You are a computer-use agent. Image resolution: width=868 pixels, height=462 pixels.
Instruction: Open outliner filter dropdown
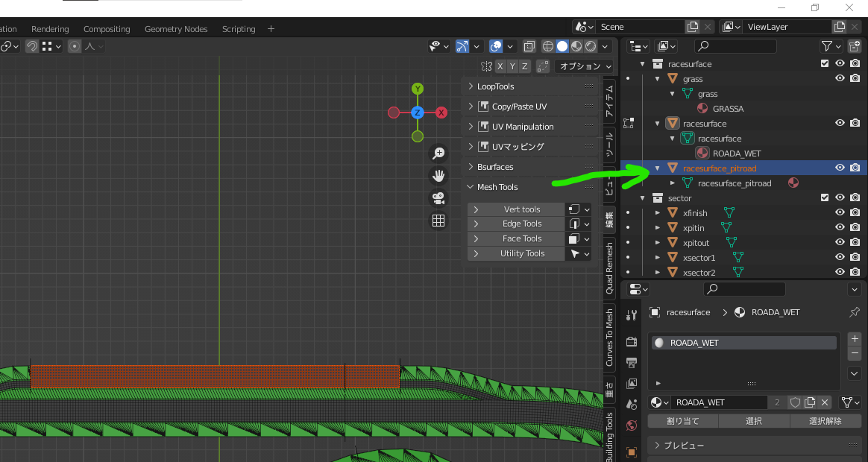pos(831,46)
